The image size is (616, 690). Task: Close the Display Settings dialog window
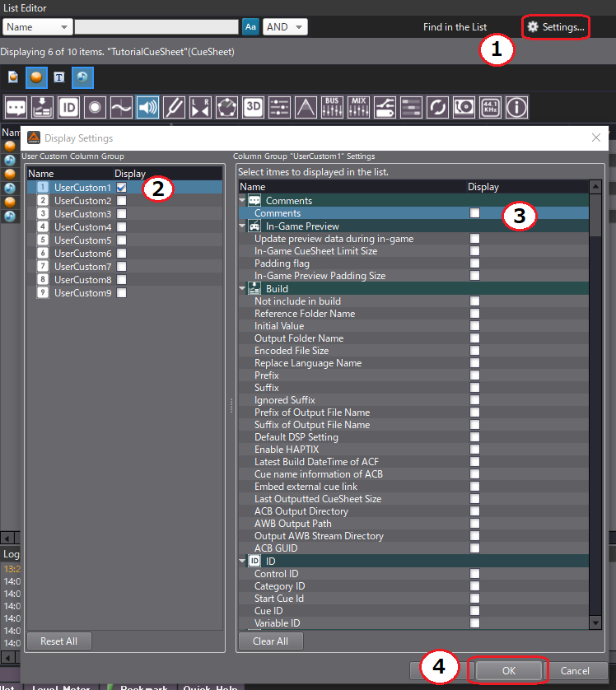tap(596, 138)
